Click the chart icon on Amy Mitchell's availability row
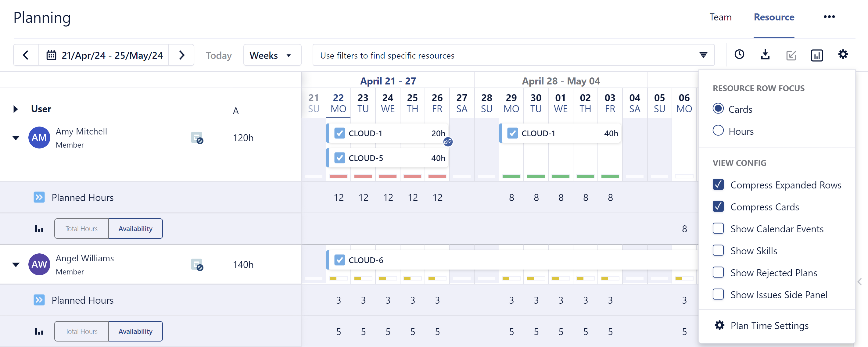The width and height of the screenshot is (868, 347). click(39, 228)
